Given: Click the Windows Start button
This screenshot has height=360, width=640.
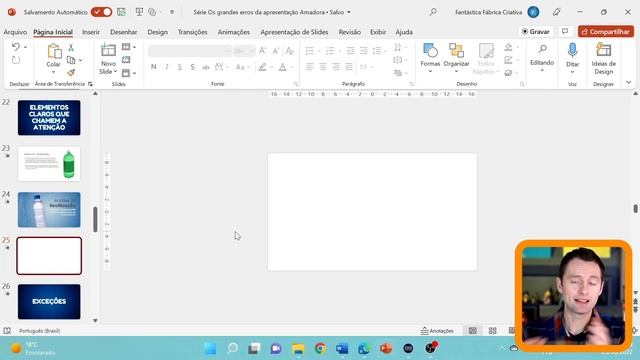Looking at the screenshot, I should (x=210, y=348).
